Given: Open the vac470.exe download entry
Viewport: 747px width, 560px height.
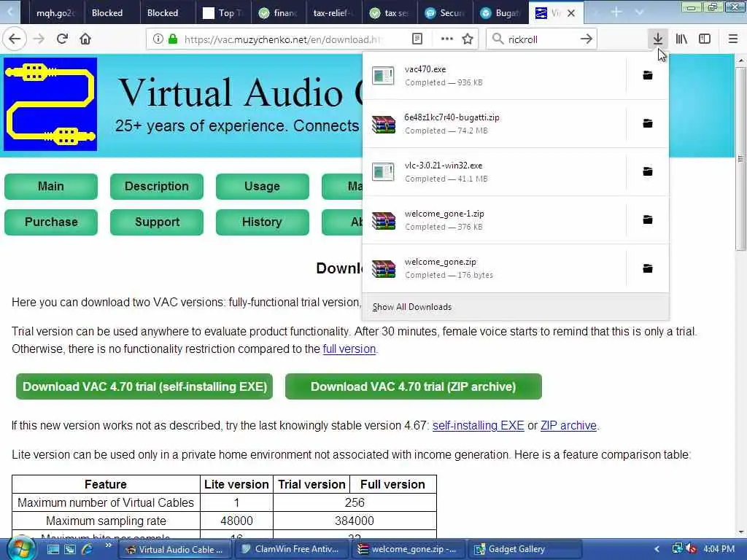Looking at the screenshot, I should pyautogui.click(x=495, y=75).
